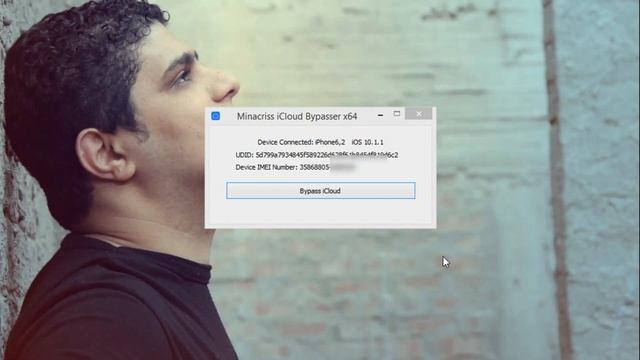Click the 'Device IMEI Number' line

point(295,167)
